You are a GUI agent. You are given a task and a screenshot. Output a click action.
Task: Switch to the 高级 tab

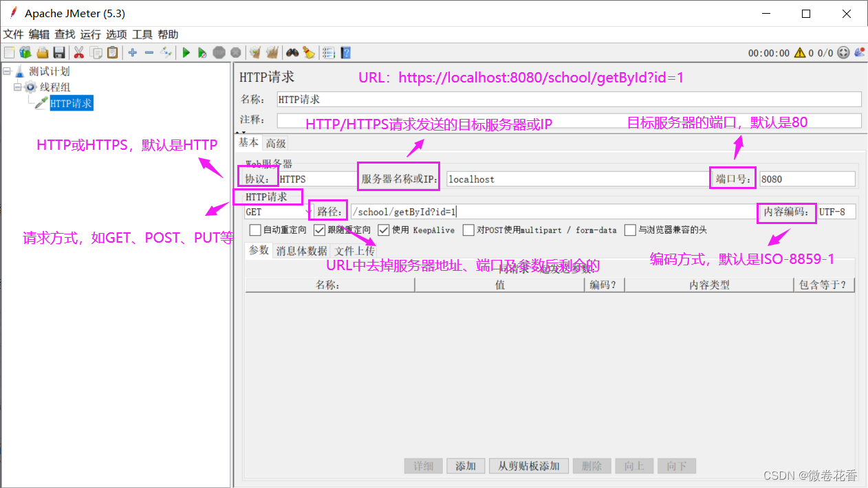point(276,143)
